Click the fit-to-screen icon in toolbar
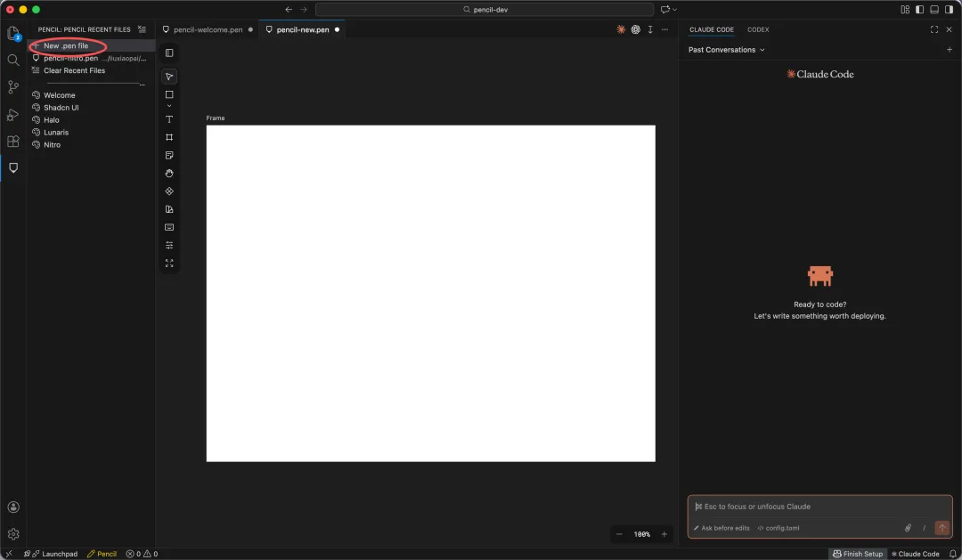Screen dimensions: 962x560 [x=169, y=264]
